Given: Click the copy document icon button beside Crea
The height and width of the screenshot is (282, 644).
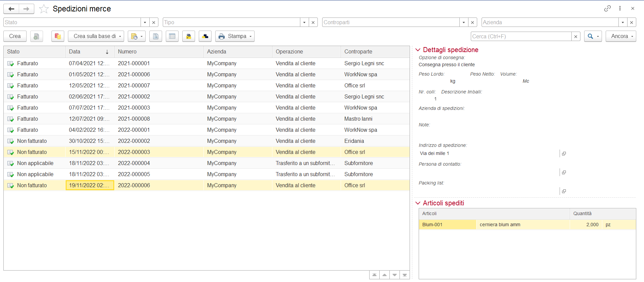Looking at the screenshot, I should tap(36, 36).
